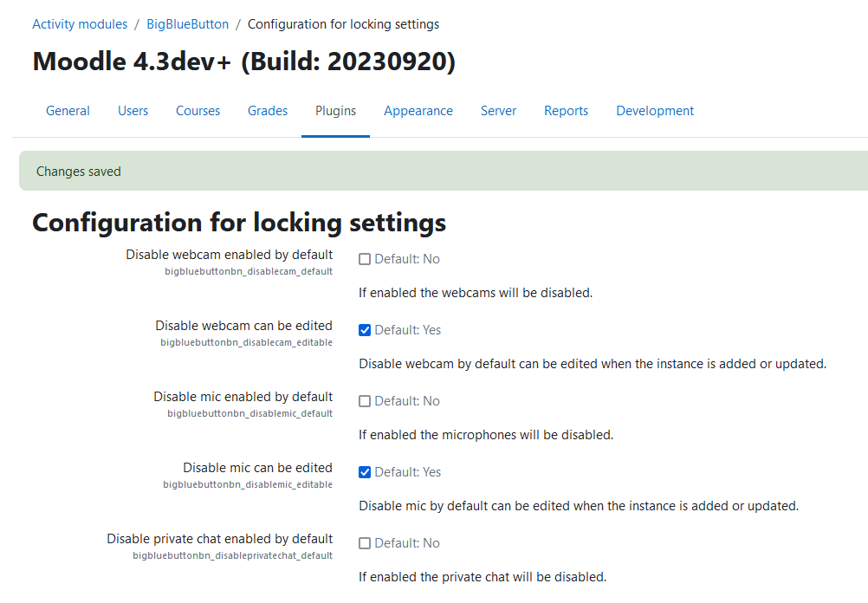
Task: Click the 'Disable mic can be edited' label
Action: point(257,468)
